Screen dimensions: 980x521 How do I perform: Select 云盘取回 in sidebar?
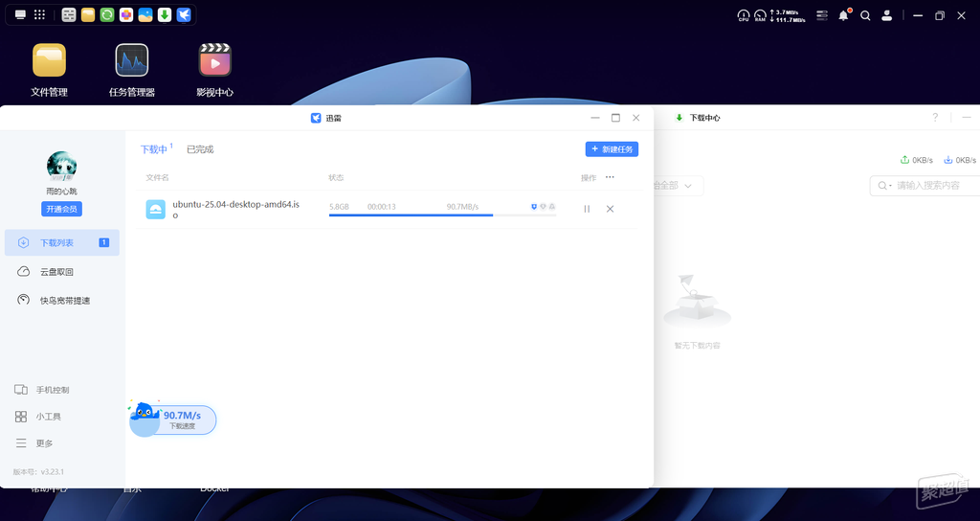[62, 271]
